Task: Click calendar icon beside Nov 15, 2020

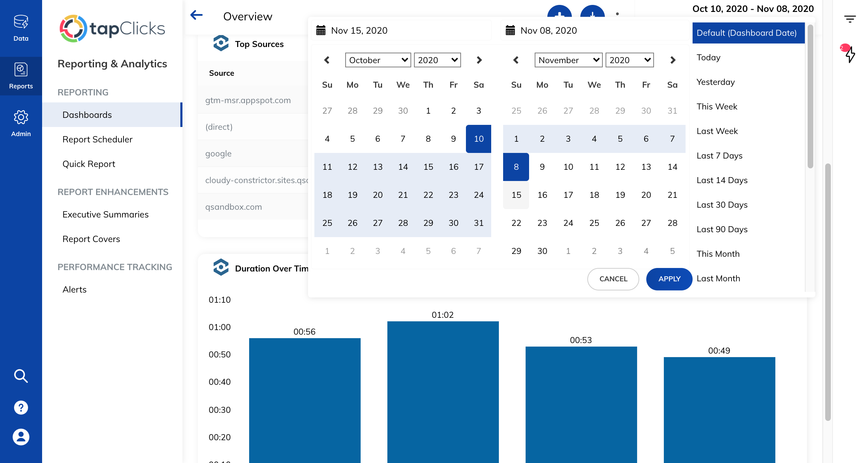Action: pyautogui.click(x=321, y=31)
